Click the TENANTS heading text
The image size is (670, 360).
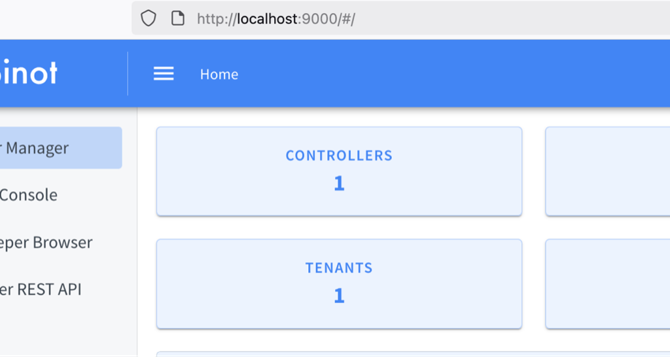point(339,268)
